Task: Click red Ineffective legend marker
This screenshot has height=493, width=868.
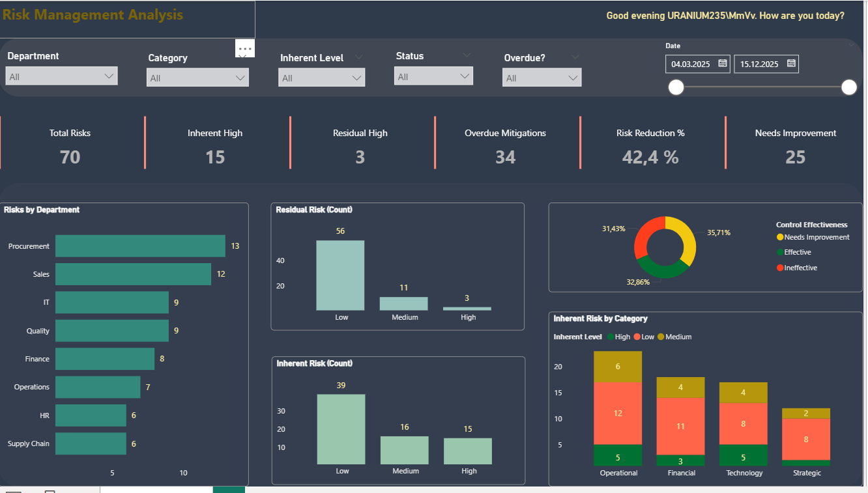Action: click(780, 268)
